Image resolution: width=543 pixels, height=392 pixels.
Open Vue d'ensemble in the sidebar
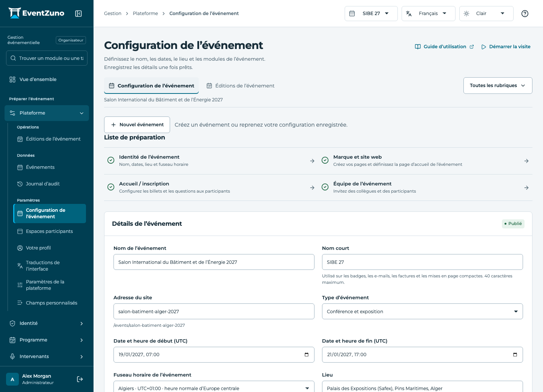(47, 80)
